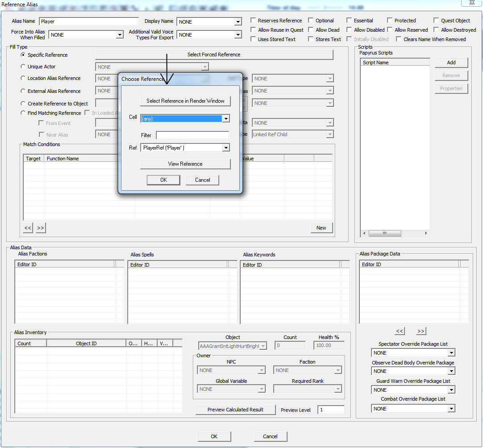
Task: Click Select Reference in Render Window
Action: 185,101
